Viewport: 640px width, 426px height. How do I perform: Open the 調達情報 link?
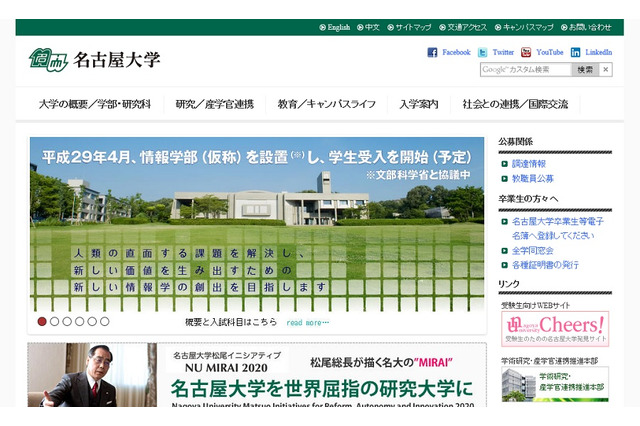(529, 164)
